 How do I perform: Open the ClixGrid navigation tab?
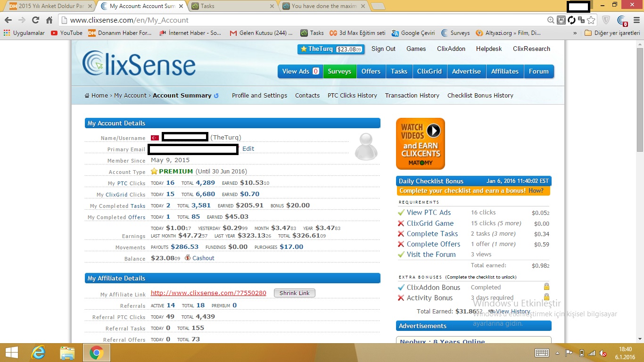pyautogui.click(x=429, y=72)
